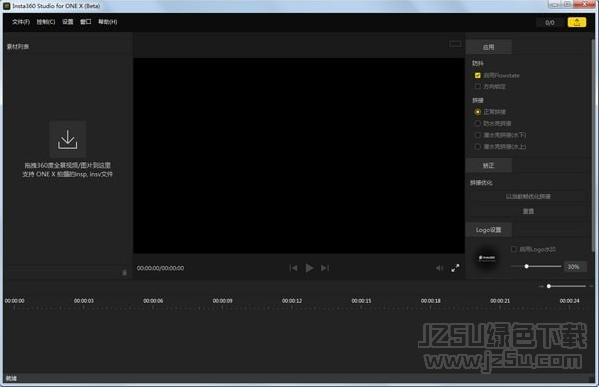Click the 素材列表 media list header
600x387 pixels.
click(x=18, y=47)
